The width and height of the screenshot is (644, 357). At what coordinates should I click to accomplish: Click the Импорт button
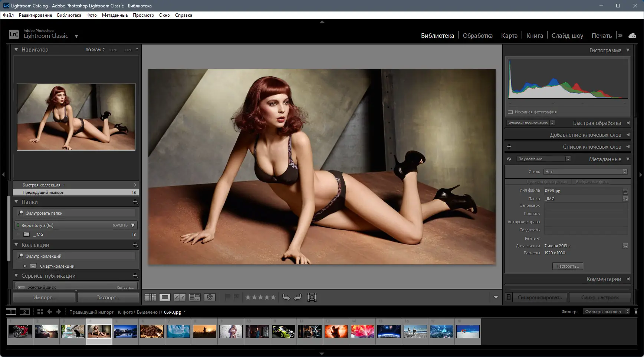[x=44, y=297]
